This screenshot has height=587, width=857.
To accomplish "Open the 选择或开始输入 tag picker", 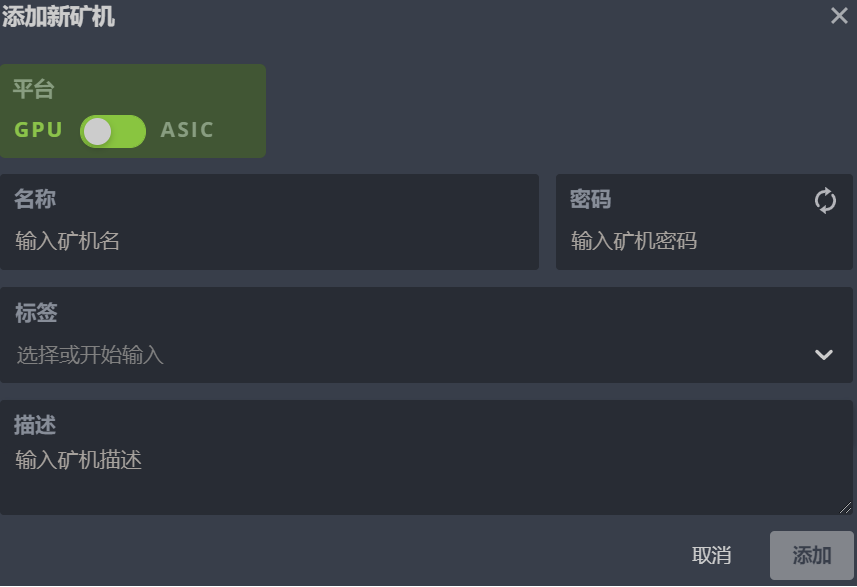I will click(400, 354).
